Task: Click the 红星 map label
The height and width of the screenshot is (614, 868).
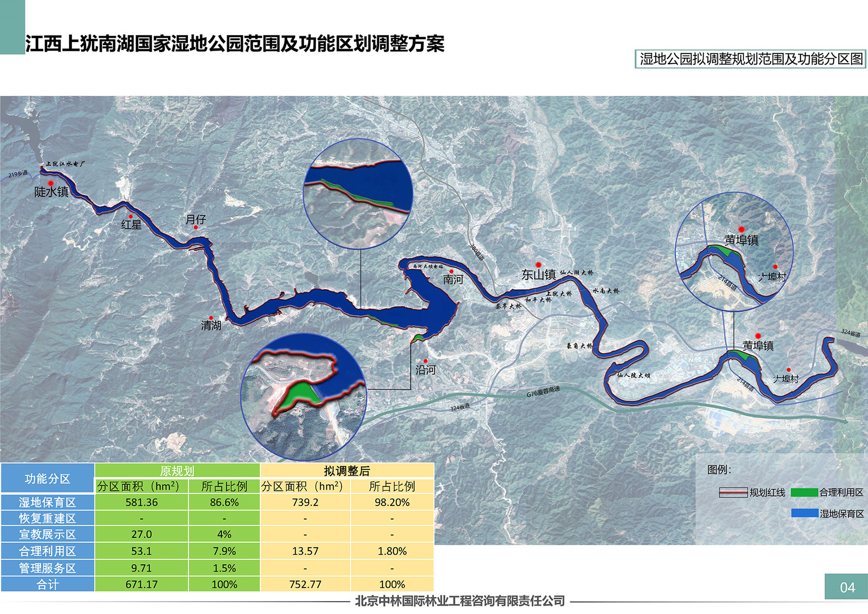Action: (x=131, y=225)
